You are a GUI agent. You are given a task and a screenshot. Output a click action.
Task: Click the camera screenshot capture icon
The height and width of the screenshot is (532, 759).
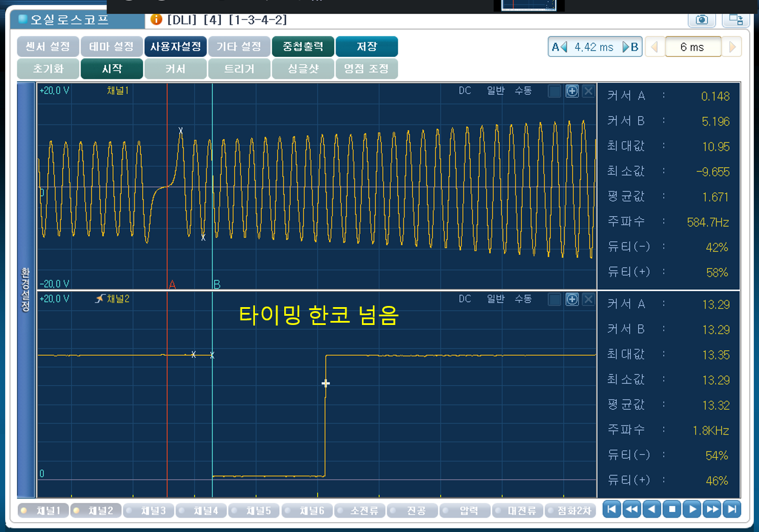701,20
